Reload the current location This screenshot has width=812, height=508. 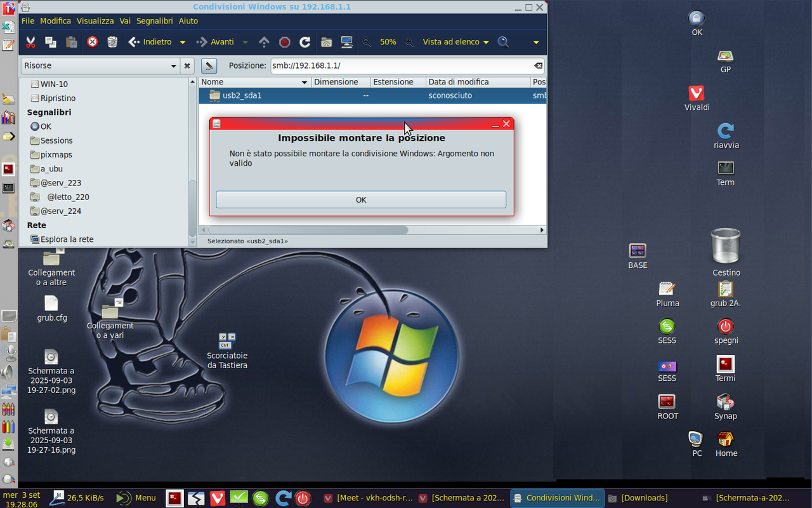(305, 42)
